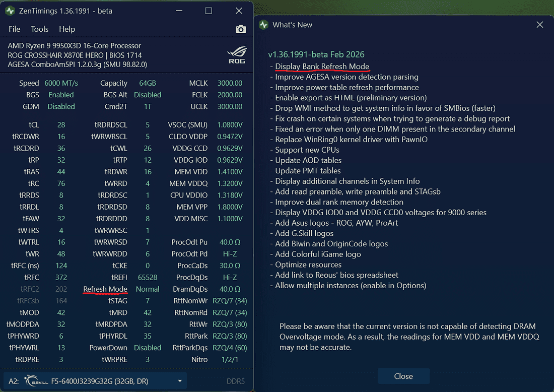Click the Add G.Skill logos changelog line
This screenshot has width=554, height=392.
coord(304,233)
